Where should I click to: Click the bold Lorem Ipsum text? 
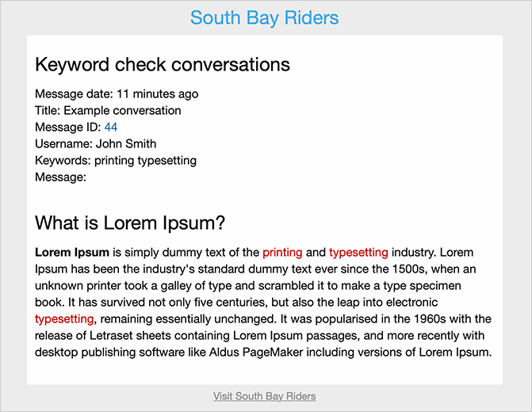pyautogui.click(x=72, y=253)
